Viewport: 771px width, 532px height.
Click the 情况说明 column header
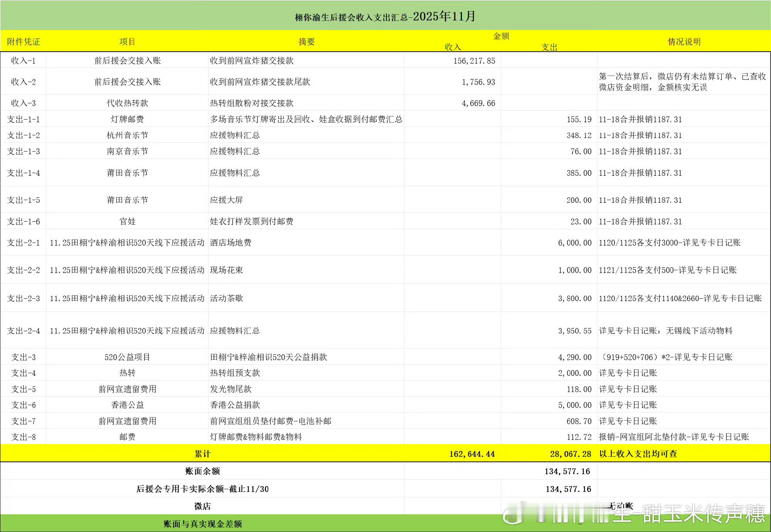coord(684,42)
